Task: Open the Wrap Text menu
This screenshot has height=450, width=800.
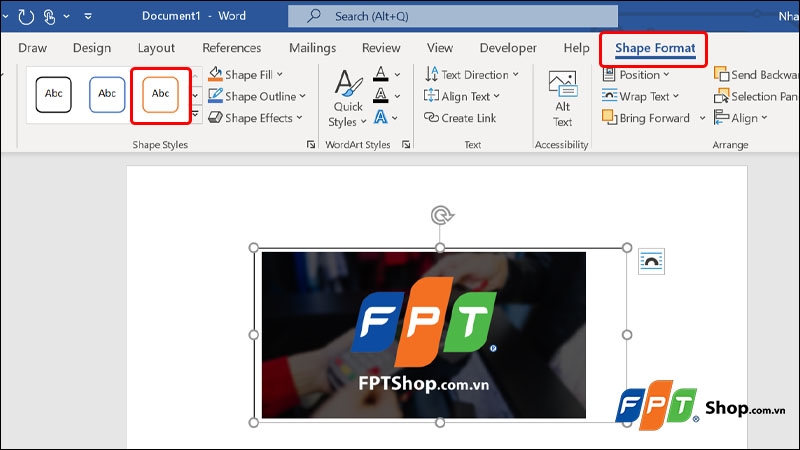Action: pos(640,96)
